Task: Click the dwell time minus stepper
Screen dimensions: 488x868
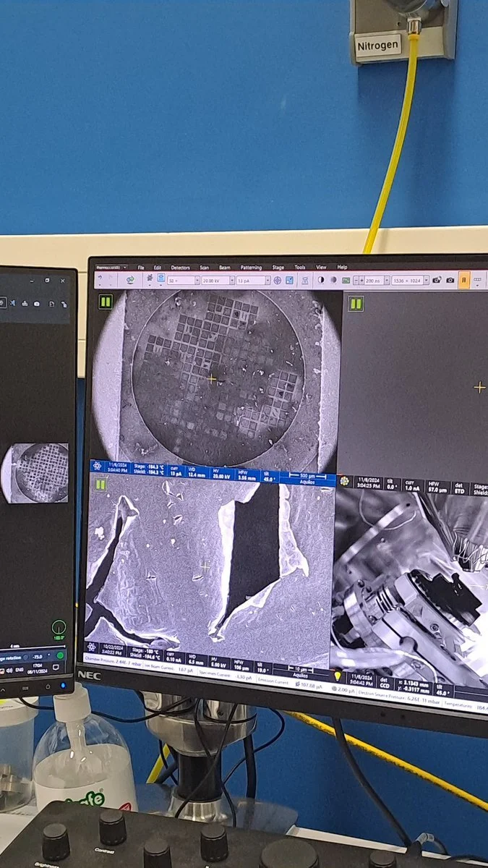Action: click(x=356, y=280)
